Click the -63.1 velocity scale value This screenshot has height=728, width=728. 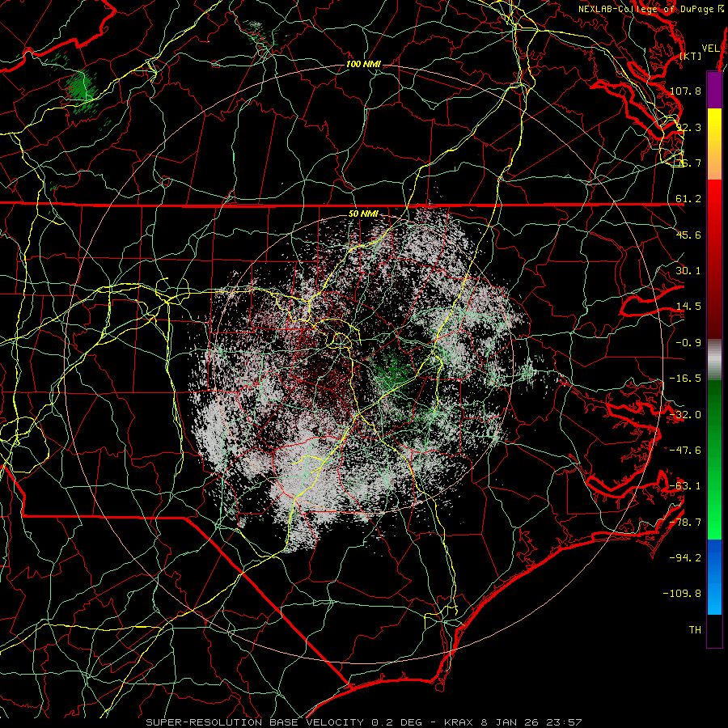click(x=685, y=486)
